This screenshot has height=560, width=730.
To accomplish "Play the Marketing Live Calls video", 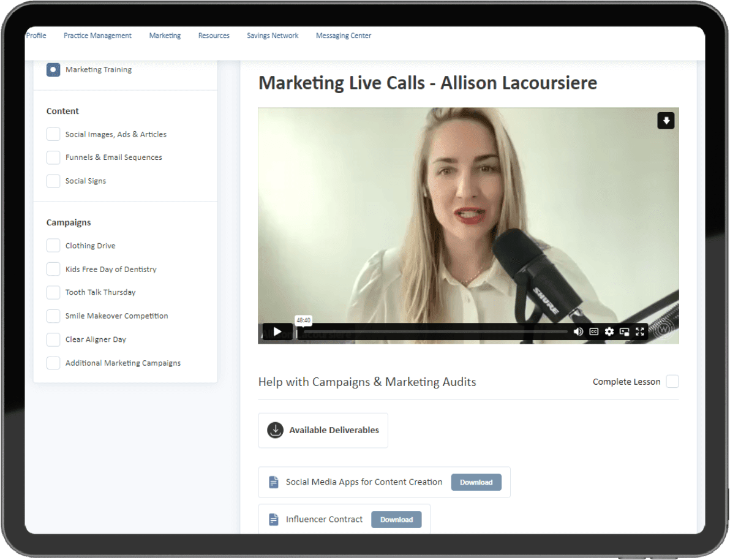I will coord(277,331).
